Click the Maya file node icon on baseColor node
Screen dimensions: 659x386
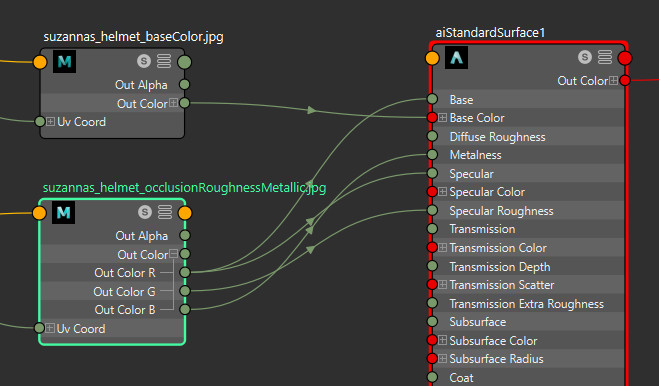click(64, 62)
